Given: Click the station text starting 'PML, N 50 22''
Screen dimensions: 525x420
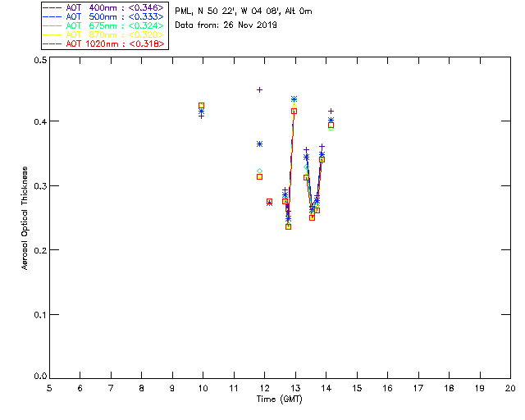Looking at the screenshot, I should 244,11.
